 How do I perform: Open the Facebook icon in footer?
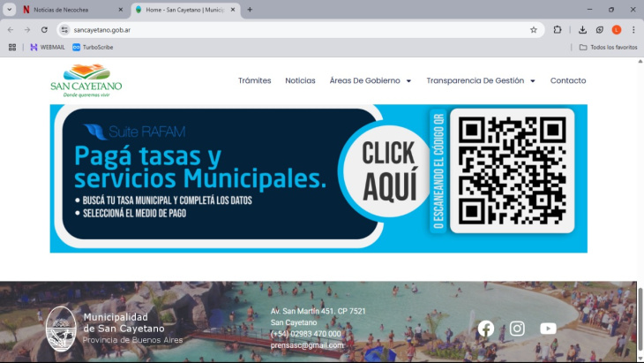[486, 329]
